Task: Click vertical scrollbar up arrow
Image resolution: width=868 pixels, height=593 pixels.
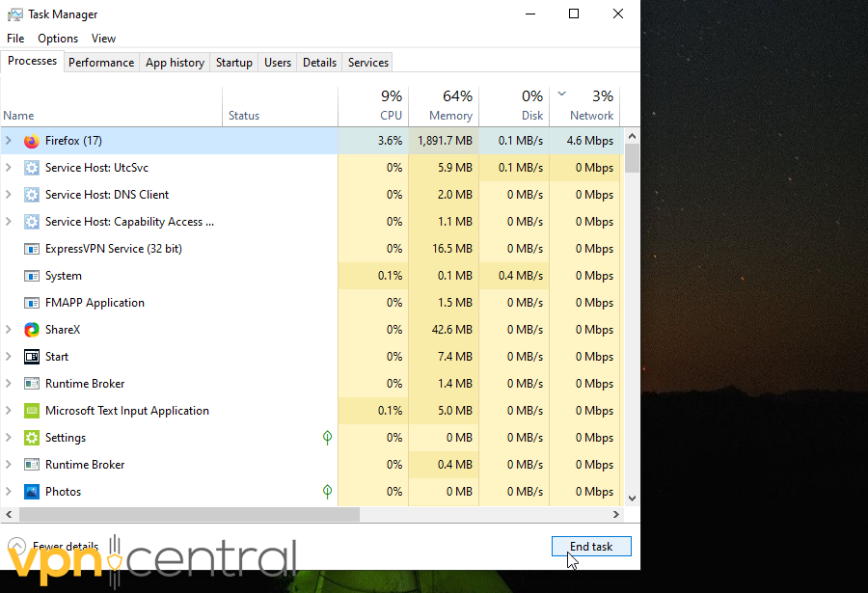Action: pos(632,136)
